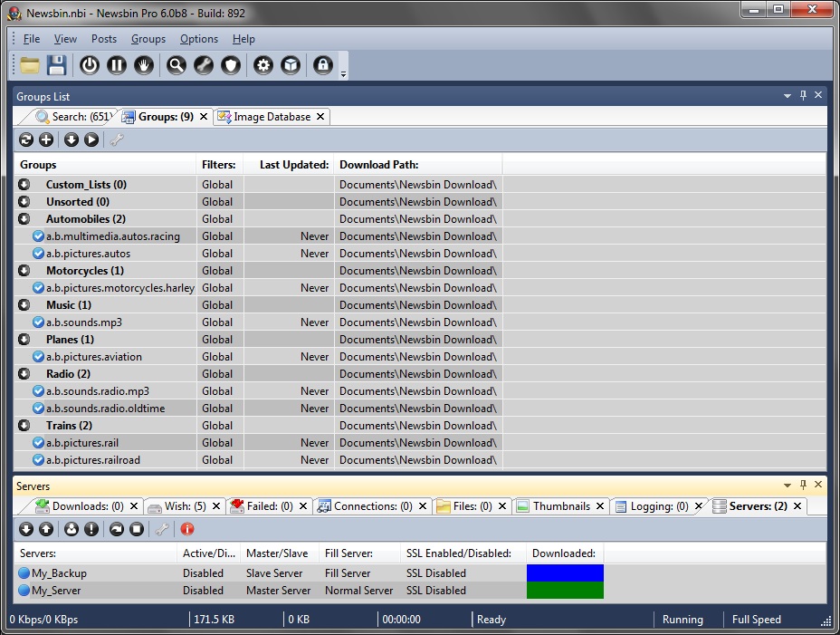Toggle the blue status icon of My_Backup server
The height and width of the screenshot is (635, 840).
[24, 573]
